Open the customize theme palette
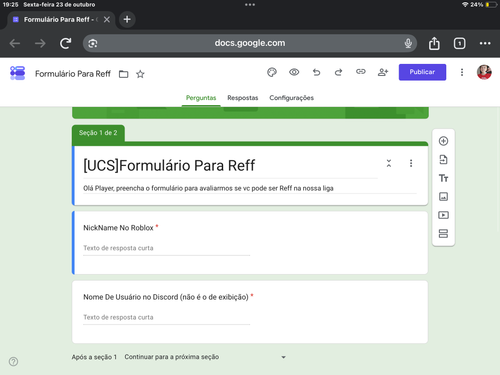Image resolution: width=500 pixels, height=375 pixels. click(x=272, y=72)
